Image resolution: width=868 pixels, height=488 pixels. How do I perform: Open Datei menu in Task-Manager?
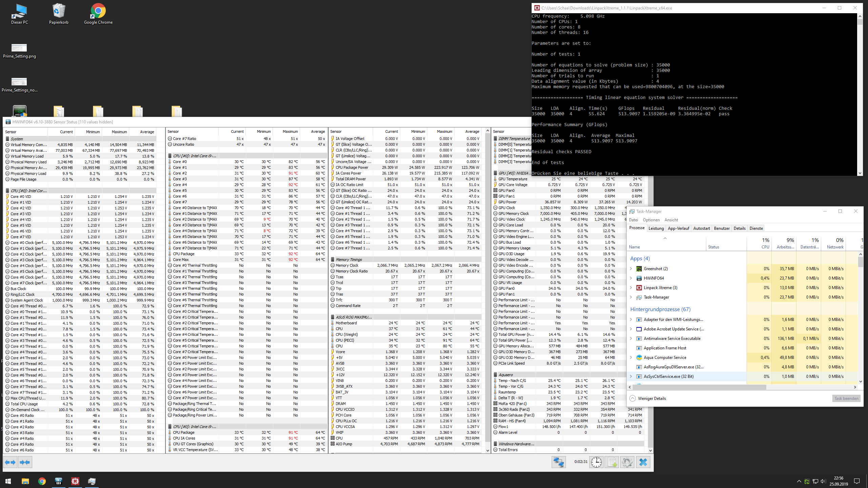[x=633, y=220]
